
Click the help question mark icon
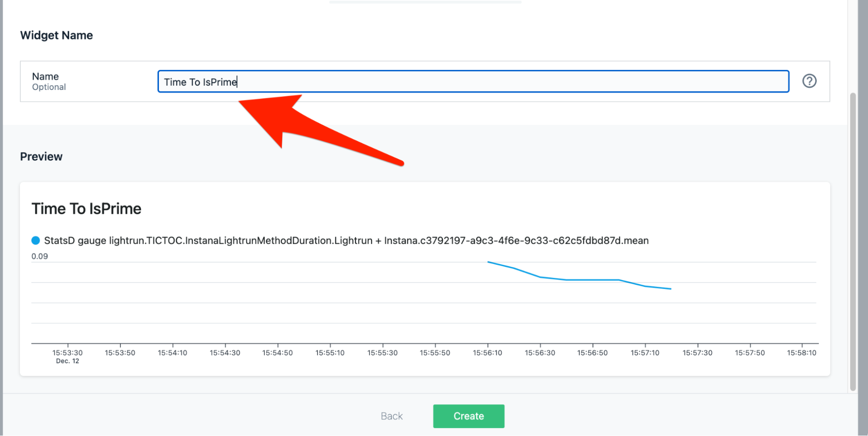coord(809,81)
